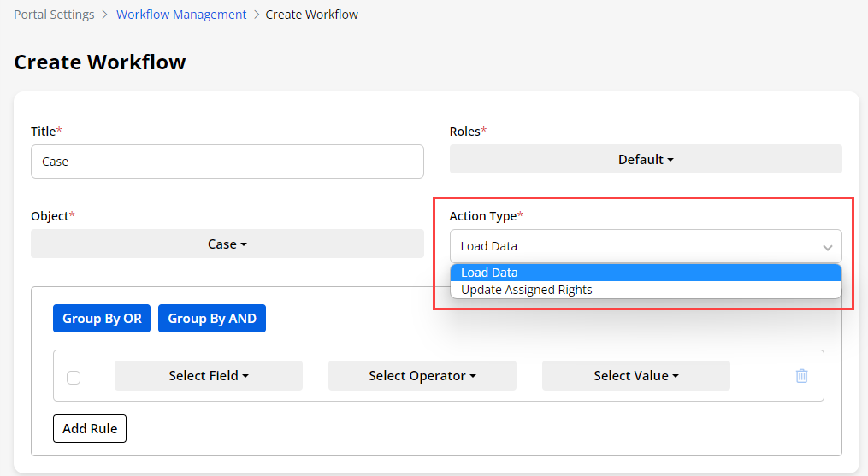Open the Select Operator dropdown
This screenshot has width=868, height=476.
422,376
